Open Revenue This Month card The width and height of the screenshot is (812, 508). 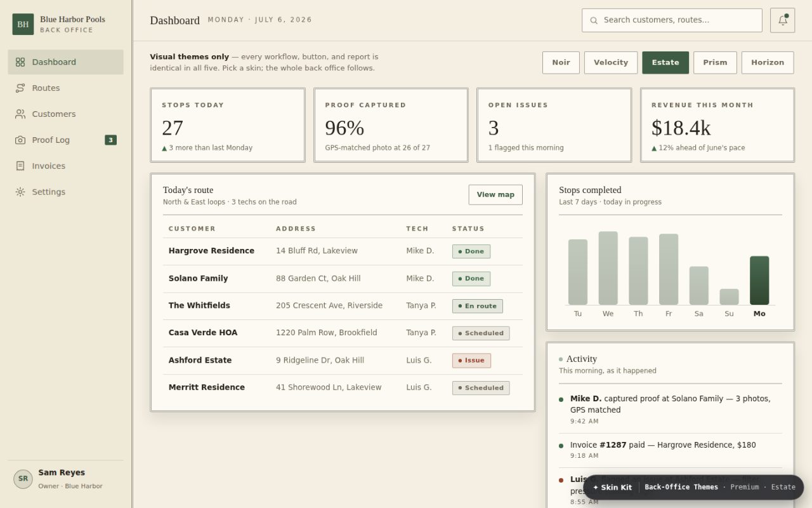pyautogui.click(x=717, y=125)
